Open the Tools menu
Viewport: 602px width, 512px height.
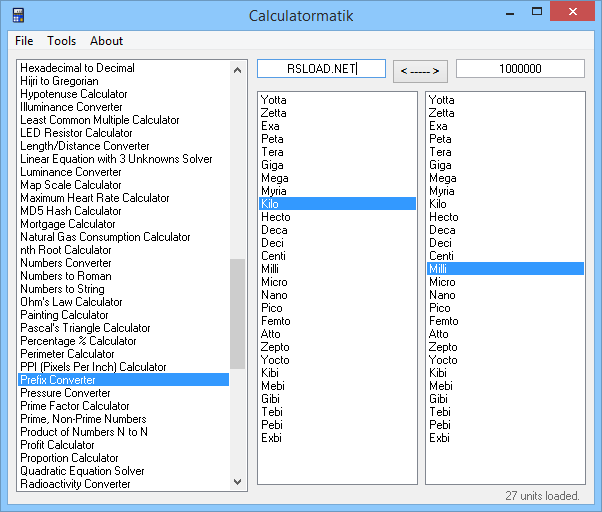pyautogui.click(x=61, y=41)
